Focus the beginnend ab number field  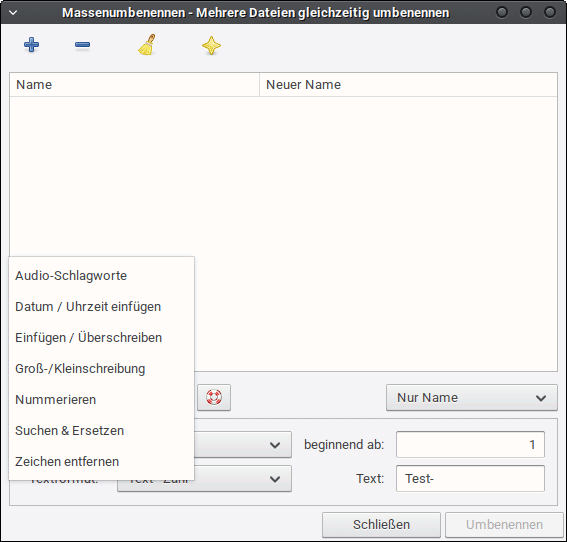[x=470, y=444]
